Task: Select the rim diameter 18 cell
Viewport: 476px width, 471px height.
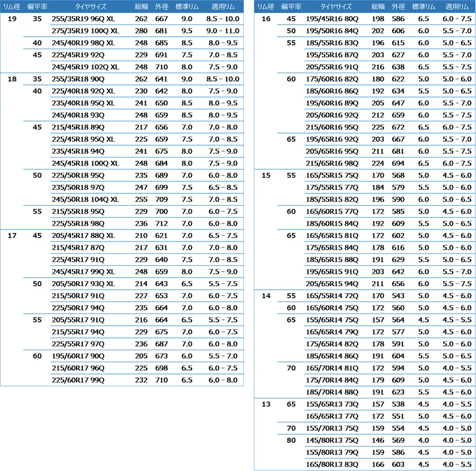Action: 12,79
